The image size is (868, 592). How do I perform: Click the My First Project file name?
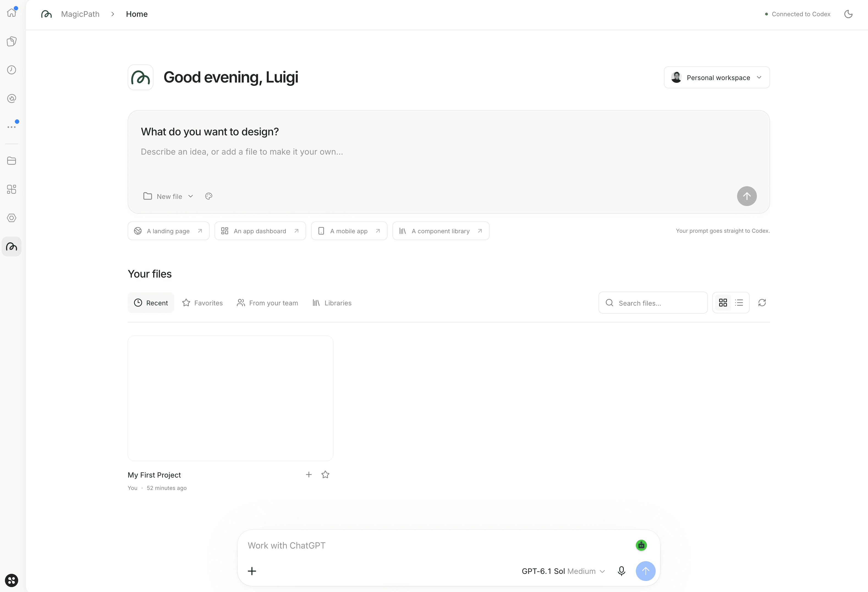coord(154,475)
